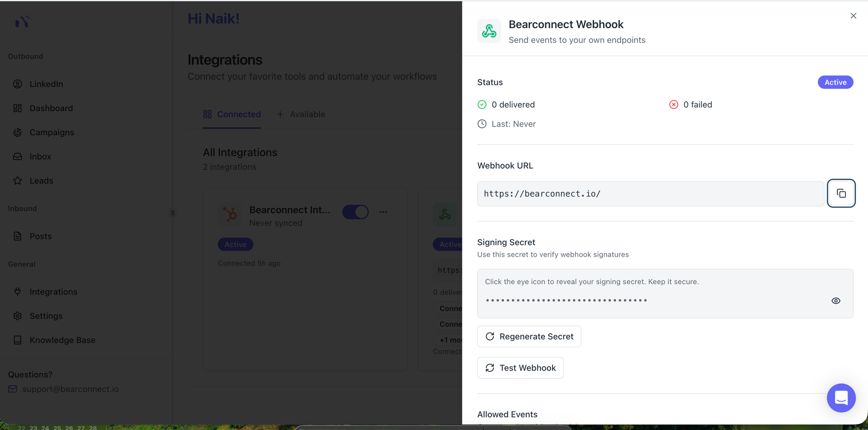Open LinkedIn in the sidebar
Image resolution: width=868 pixels, height=430 pixels.
click(x=46, y=84)
